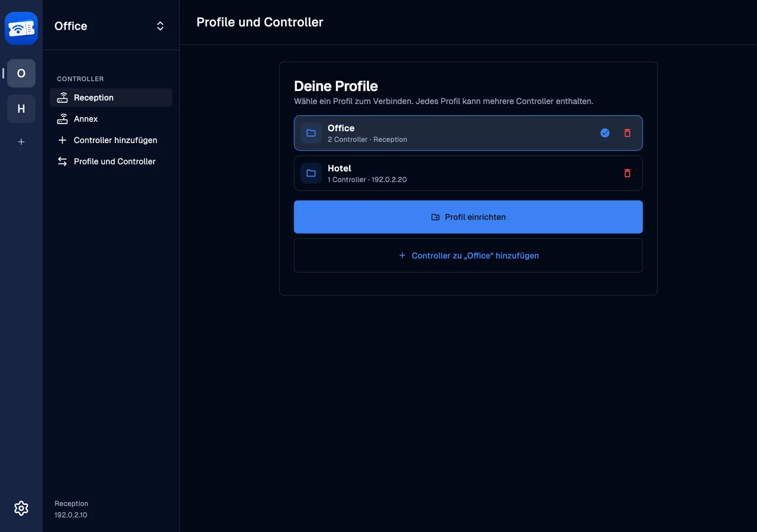Click the "1 Controller · 192.0.2.20" subtitle
This screenshot has width=757, height=532.
367,180
